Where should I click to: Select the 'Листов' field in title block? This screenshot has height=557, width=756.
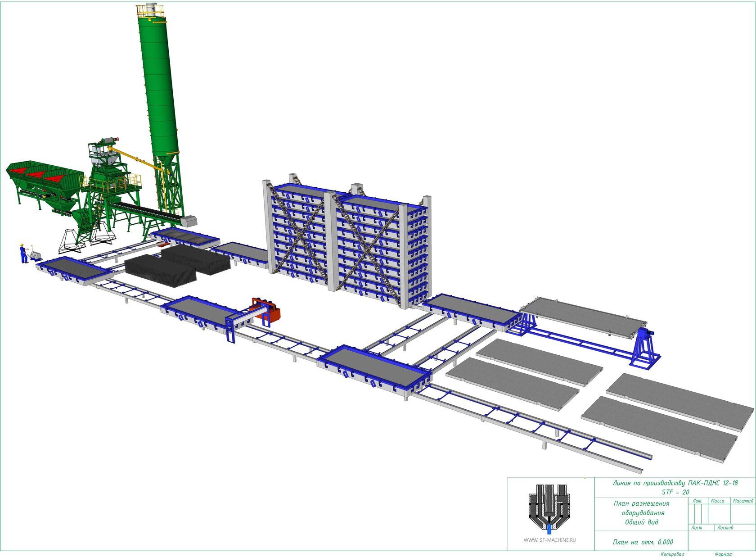click(x=725, y=527)
